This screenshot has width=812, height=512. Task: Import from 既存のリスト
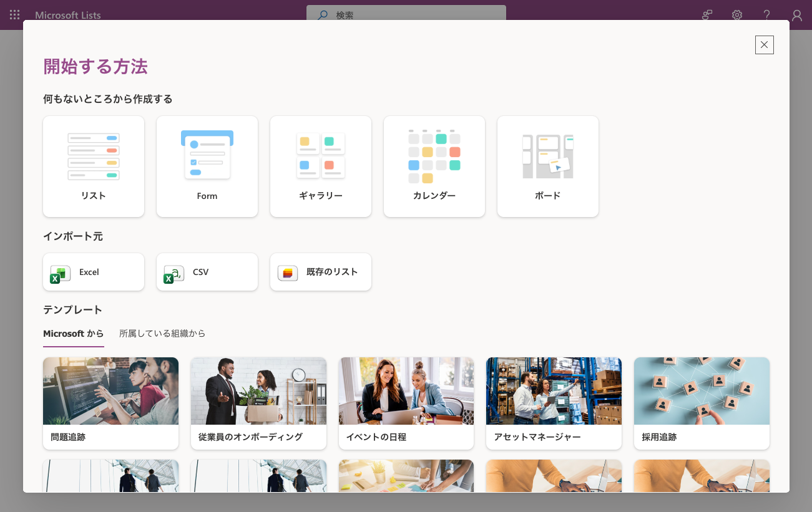coord(321,272)
